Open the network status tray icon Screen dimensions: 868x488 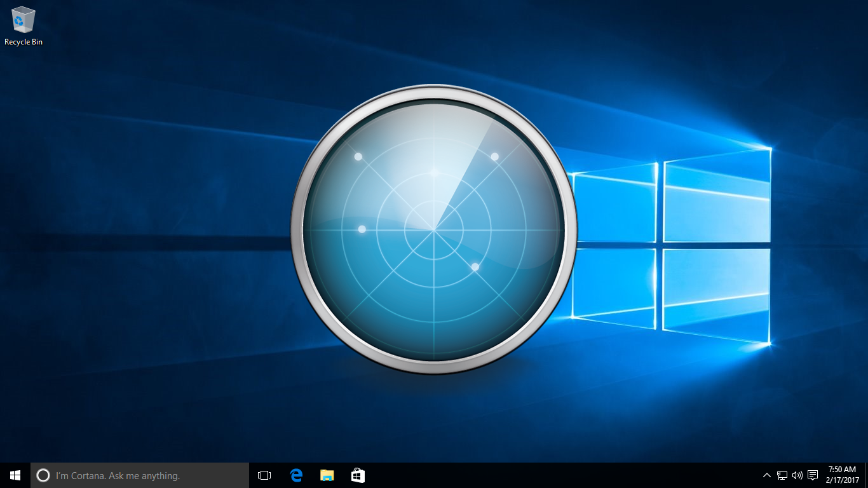[x=782, y=475]
